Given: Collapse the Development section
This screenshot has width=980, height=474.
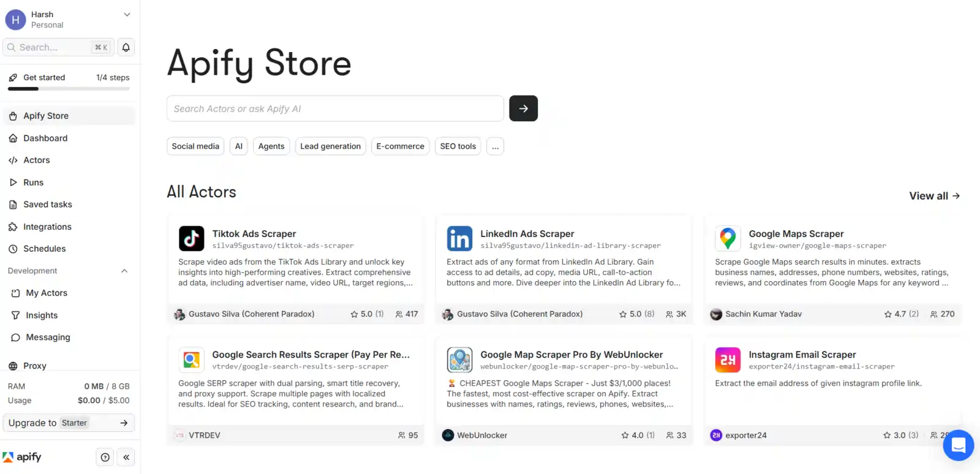Looking at the screenshot, I should (x=124, y=271).
